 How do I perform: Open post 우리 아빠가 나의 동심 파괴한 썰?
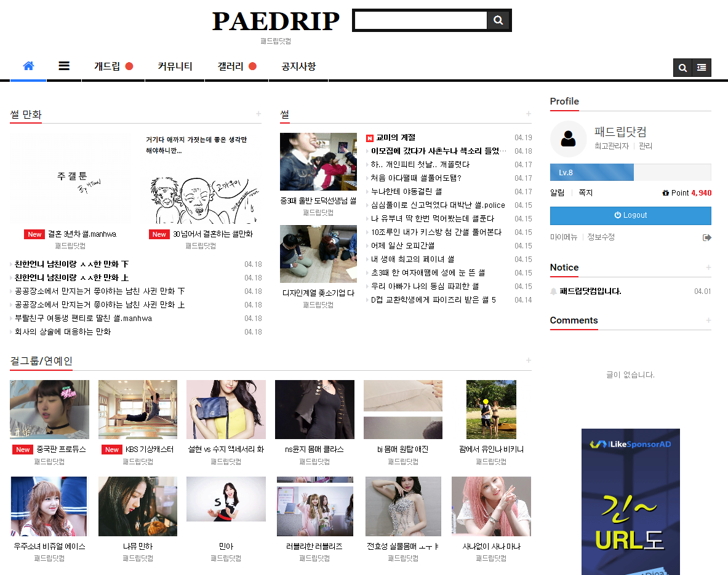click(425, 287)
